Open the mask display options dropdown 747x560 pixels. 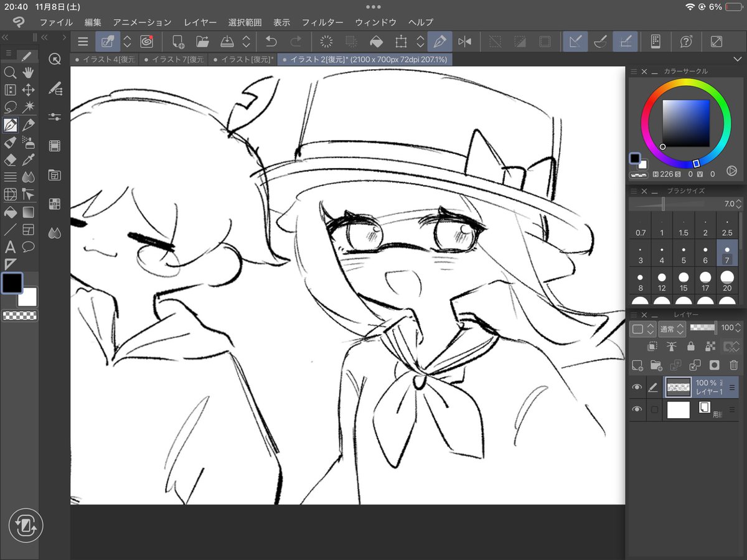[x=731, y=347]
